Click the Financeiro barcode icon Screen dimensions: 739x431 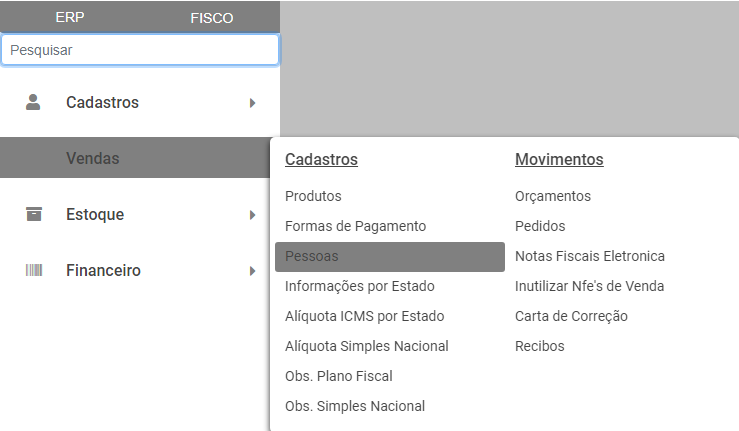point(34,270)
